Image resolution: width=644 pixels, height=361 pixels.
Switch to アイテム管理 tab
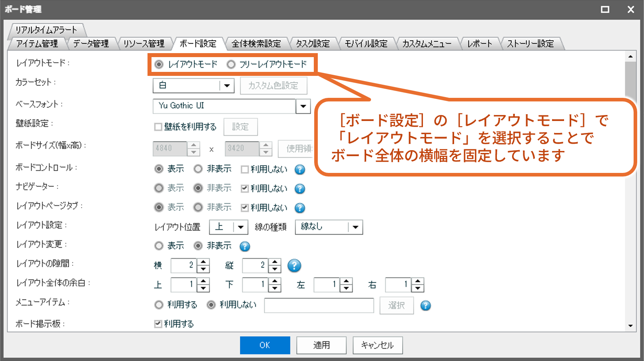coord(37,44)
